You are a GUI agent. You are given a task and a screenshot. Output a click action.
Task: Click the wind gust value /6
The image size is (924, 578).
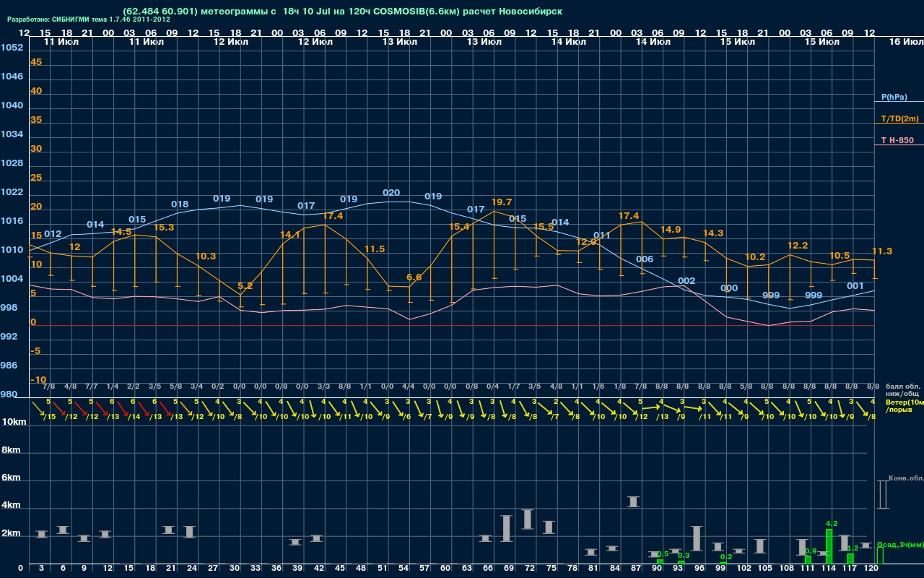coord(407,417)
